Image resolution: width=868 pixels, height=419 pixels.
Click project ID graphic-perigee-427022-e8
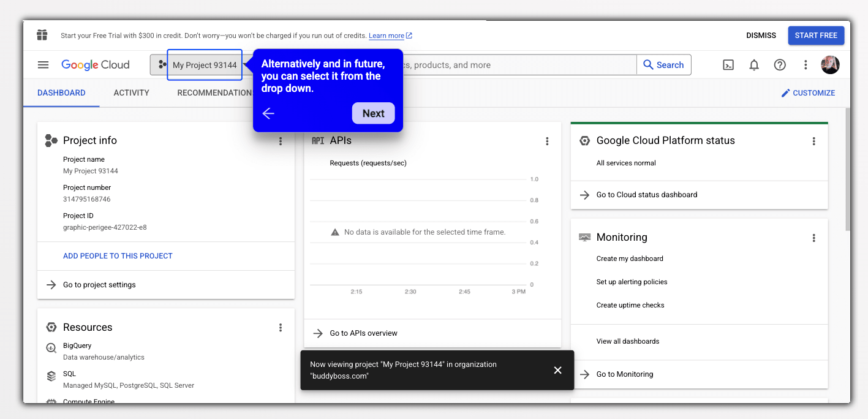tap(105, 227)
